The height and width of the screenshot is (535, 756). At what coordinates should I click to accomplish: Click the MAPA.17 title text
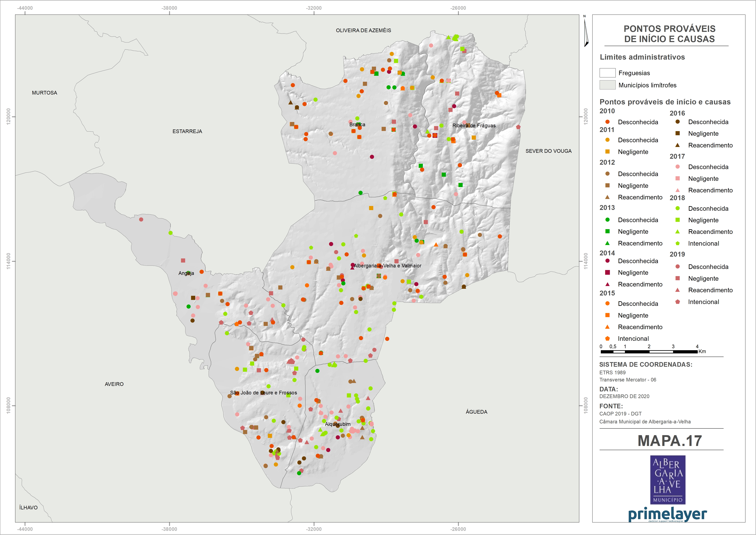(670, 441)
